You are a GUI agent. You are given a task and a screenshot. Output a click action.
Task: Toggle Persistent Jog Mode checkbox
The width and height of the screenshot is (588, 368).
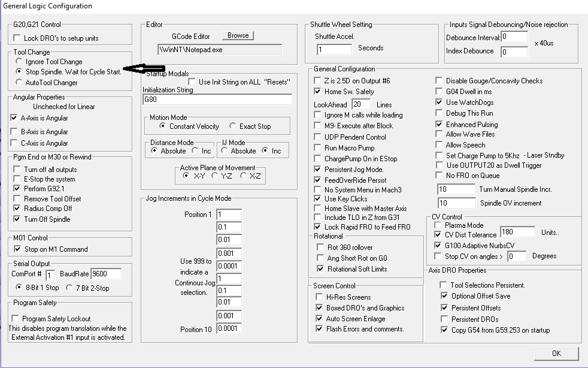pos(317,169)
